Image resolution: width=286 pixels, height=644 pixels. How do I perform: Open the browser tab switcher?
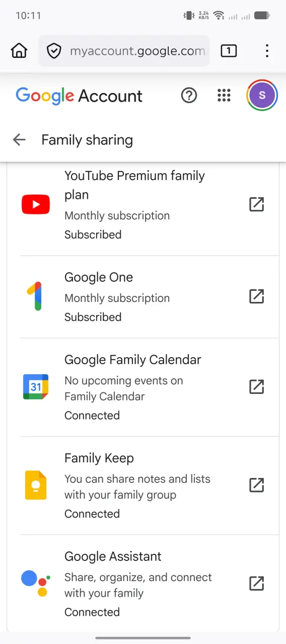pyautogui.click(x=229, y=50)
